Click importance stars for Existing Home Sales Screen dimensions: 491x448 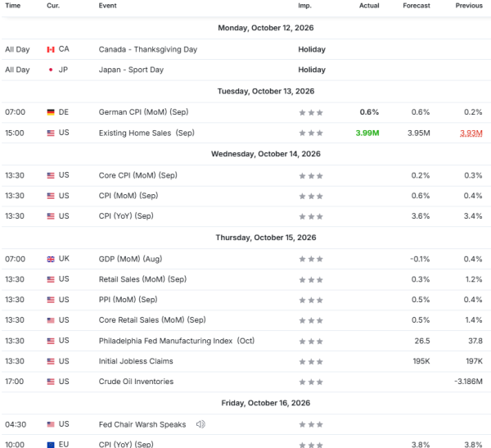tap(311, 133)
